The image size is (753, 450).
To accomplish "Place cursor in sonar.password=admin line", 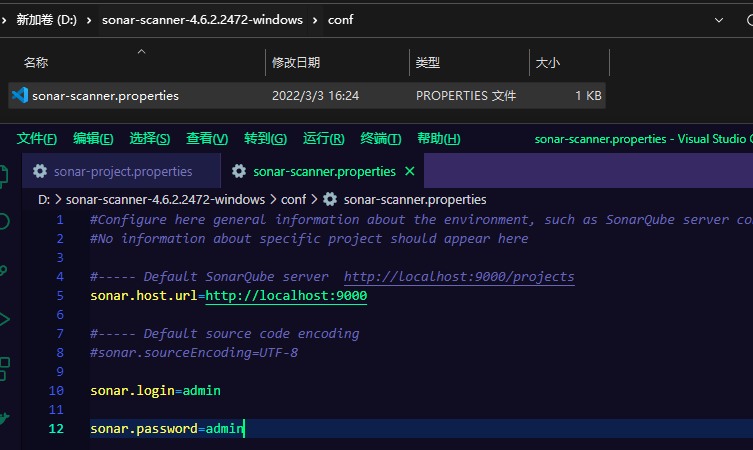I will point(167,428).
